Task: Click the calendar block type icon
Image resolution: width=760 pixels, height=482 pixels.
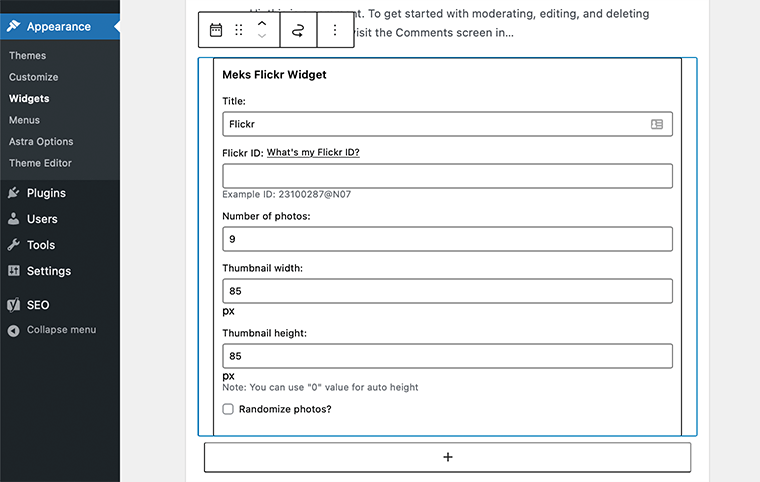Action: coord(216,31)
